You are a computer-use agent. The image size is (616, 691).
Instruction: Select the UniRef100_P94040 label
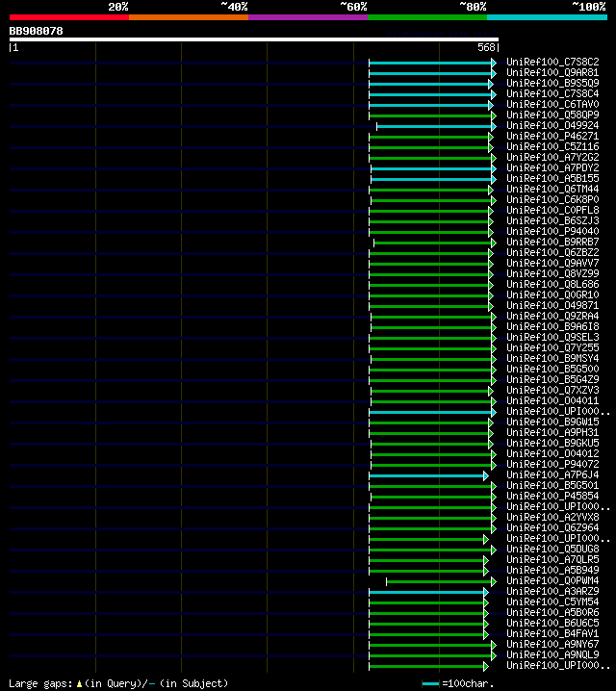pos(552,231)
